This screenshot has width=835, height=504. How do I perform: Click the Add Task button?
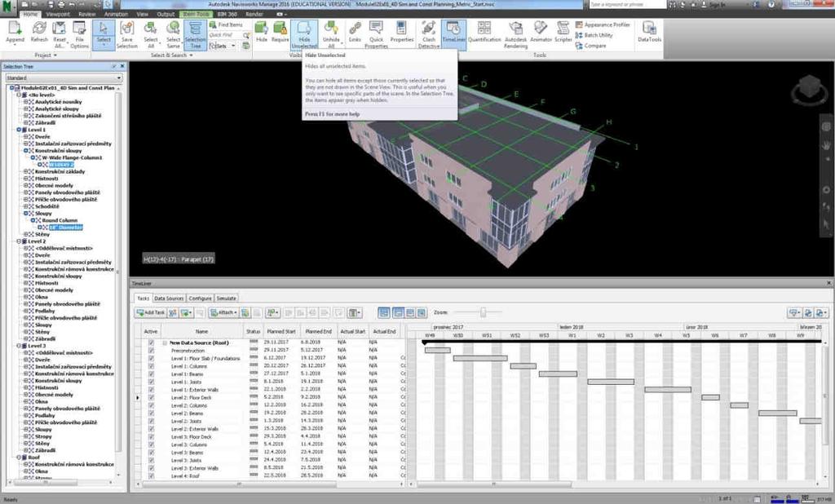[151, 312]
